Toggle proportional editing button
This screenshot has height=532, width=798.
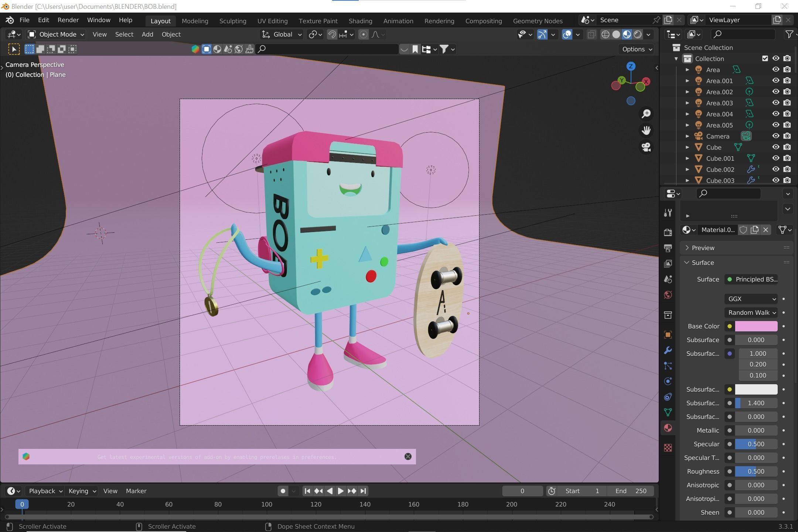363,34
